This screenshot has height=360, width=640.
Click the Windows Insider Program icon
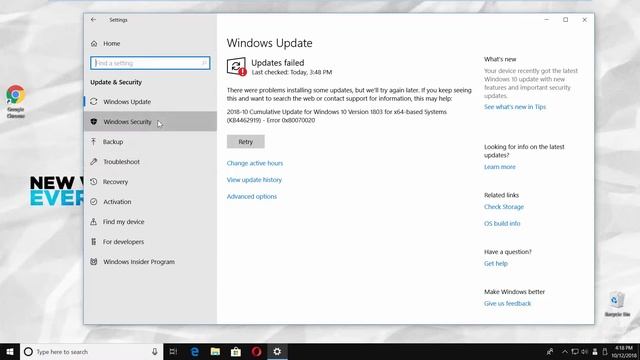[x=93, y=262]
